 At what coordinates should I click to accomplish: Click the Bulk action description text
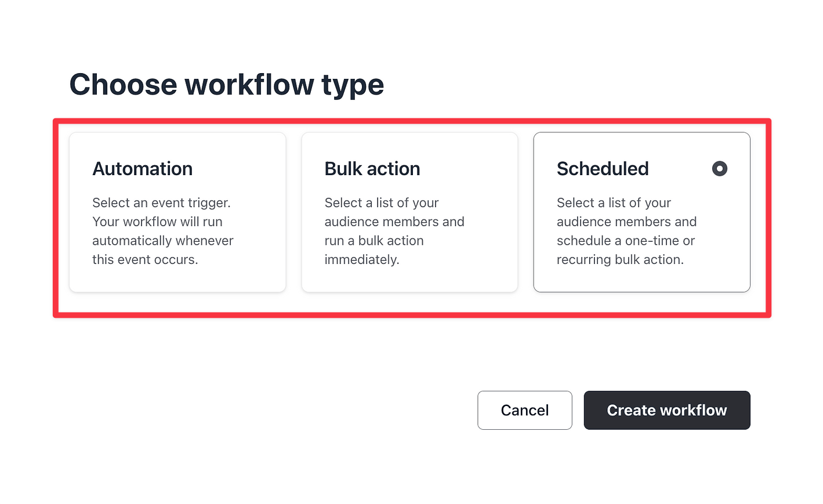click(x=394, y=231)
